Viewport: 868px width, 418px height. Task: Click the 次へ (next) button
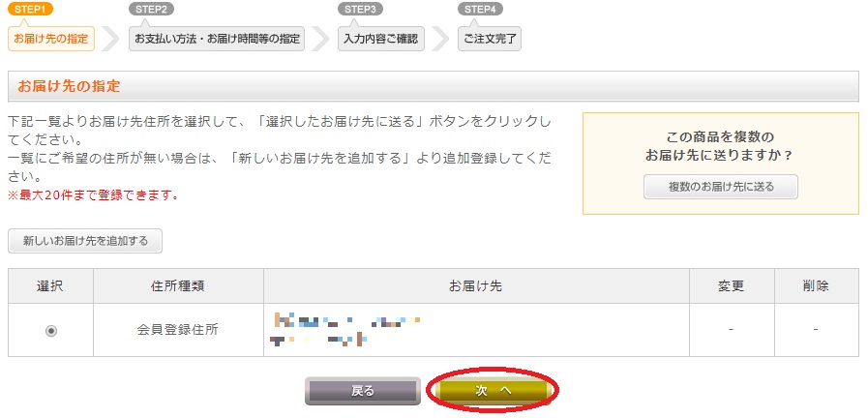point(493,391)
